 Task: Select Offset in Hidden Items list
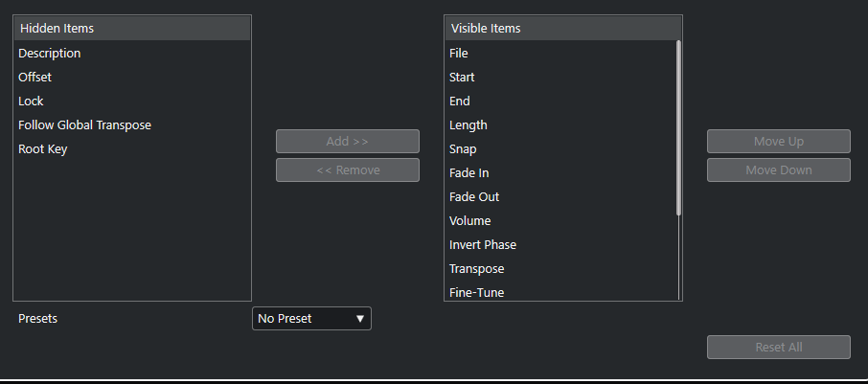(x=35, y=78)
